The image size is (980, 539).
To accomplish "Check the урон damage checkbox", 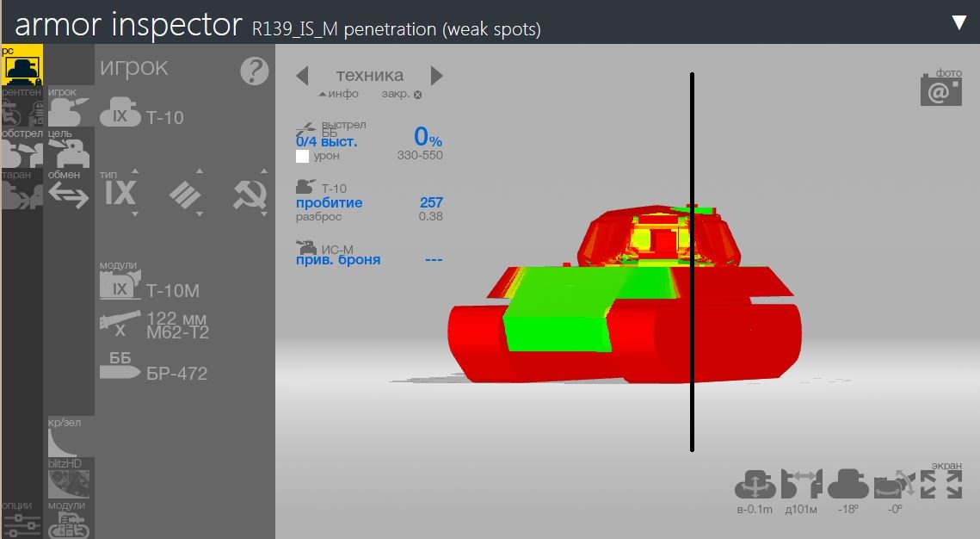I will pos(303,157).
